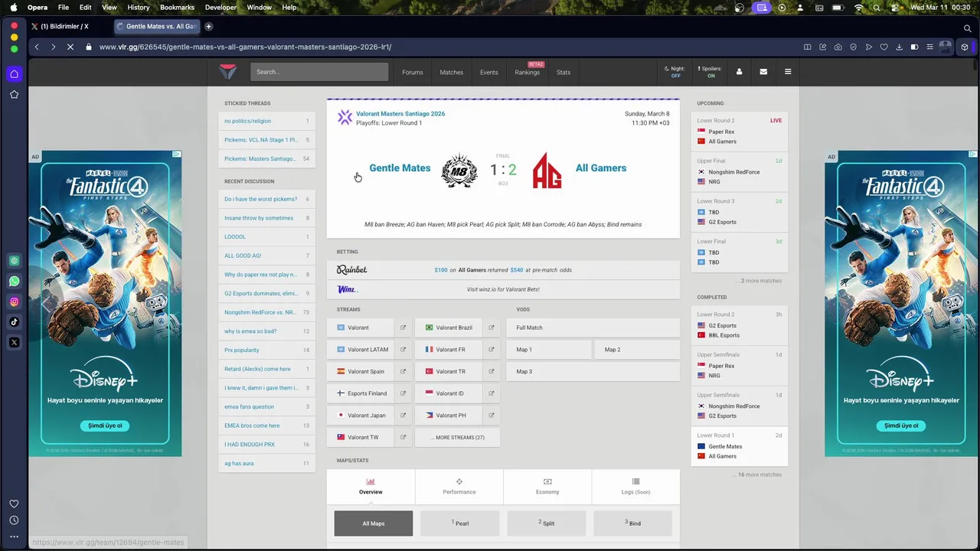Viewport: 980px width, 551px height.
Task: Expand the 16 more completed matches
Action: [x=758, y=474]
